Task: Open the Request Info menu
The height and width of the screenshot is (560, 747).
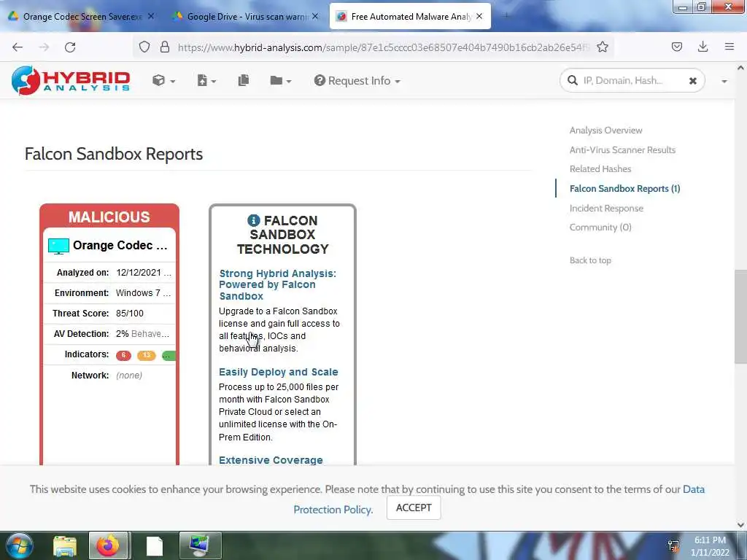Action: click(357, 80)
